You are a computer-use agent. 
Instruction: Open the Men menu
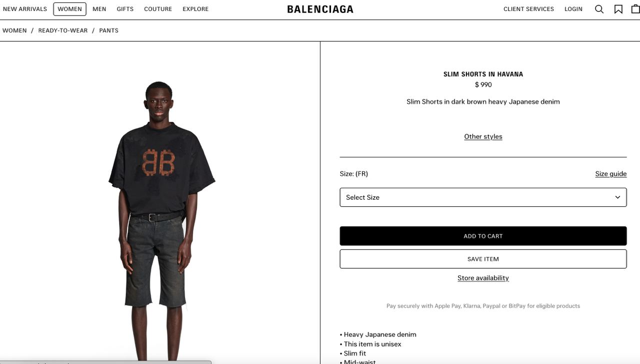point(99,9)
